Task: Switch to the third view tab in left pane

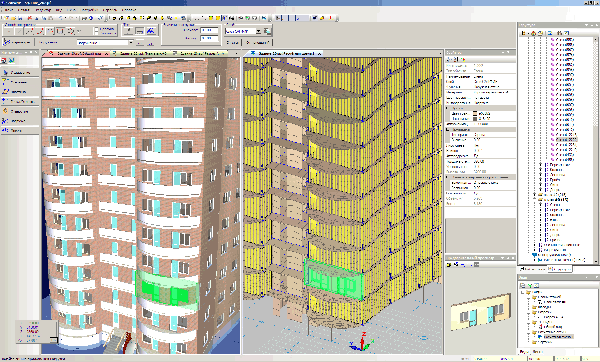Action: [x=200, y=54]
